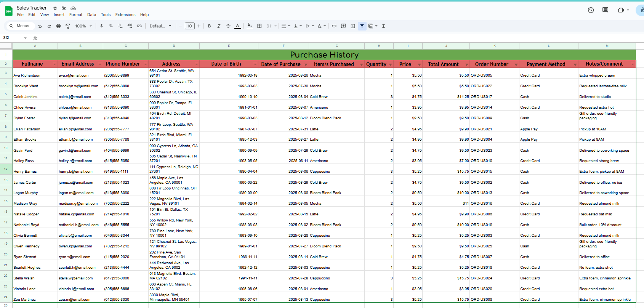Open the fill color picker
Viewport: 644px width, 308px height.
[x=250, y=26]
